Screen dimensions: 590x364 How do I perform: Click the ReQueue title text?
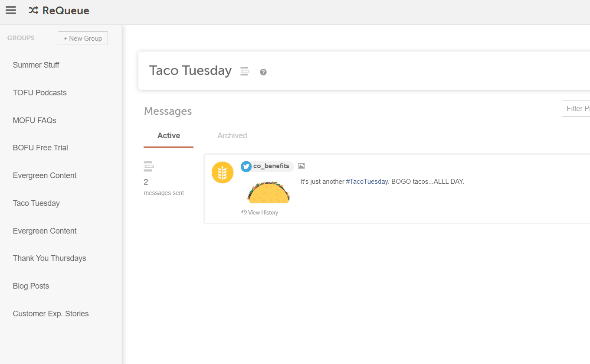tap(66, 11)
